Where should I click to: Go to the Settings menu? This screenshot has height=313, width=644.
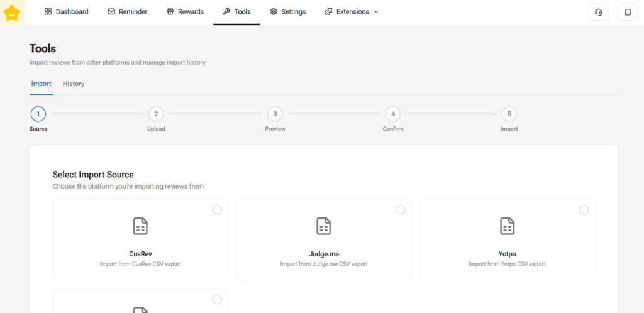pyautogui.click(x=288, y=12)
